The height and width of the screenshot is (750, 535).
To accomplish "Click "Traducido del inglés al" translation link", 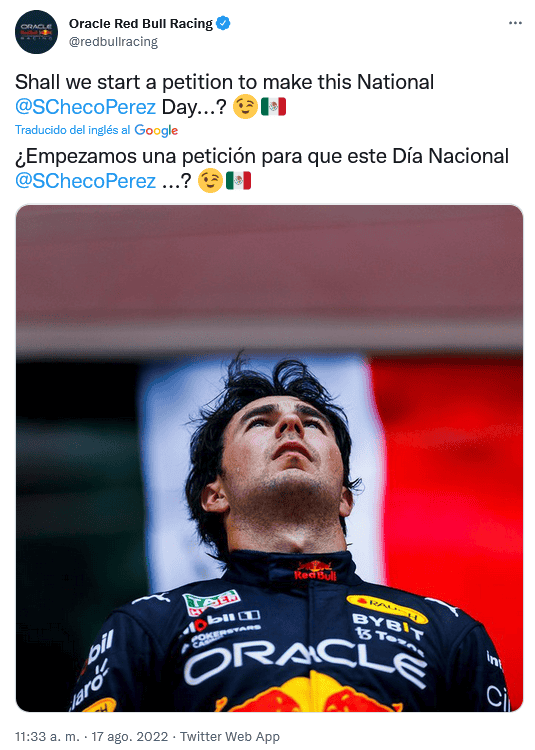I will pyautogui.click(x=73, y=130).
